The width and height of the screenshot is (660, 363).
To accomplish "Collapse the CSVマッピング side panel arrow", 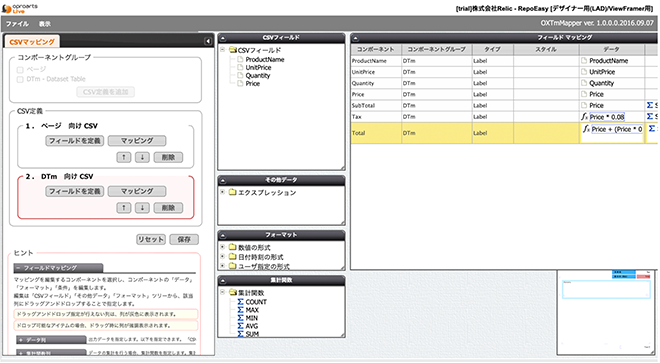I will (x=208, y=41).
